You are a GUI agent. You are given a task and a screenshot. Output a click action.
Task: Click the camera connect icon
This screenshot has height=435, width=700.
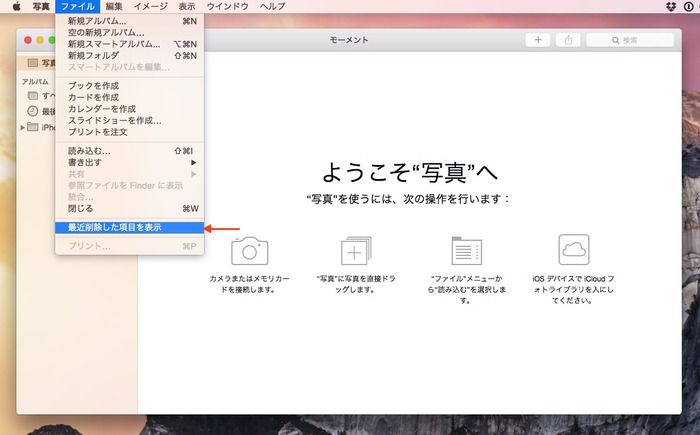(x=250, y=251)
